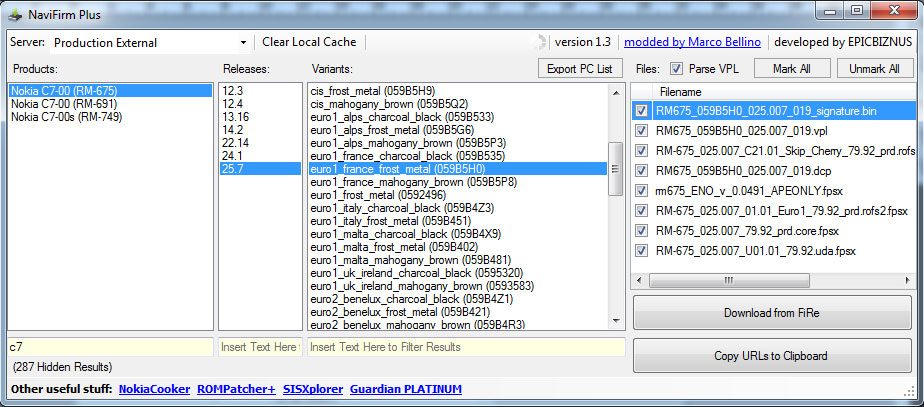Click the Variants list scroll-down arrow
Viewport: 924px width, 407px height.
coord(616,321)
